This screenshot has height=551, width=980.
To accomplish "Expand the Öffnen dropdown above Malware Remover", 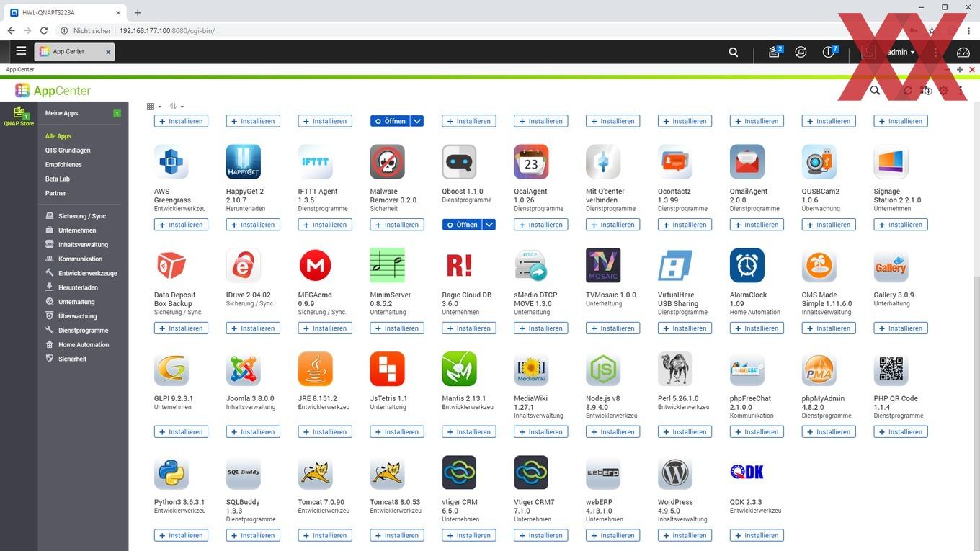I will click(417, 121).
